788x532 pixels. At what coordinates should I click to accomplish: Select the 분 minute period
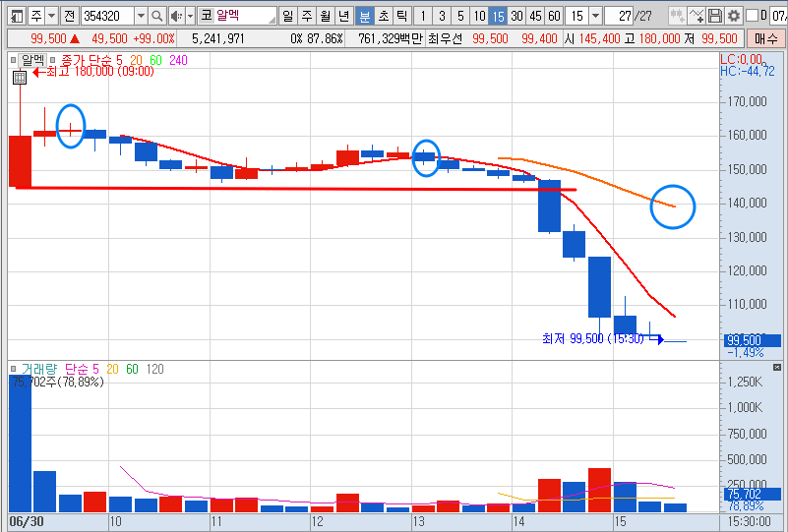[x=364, y=16]
